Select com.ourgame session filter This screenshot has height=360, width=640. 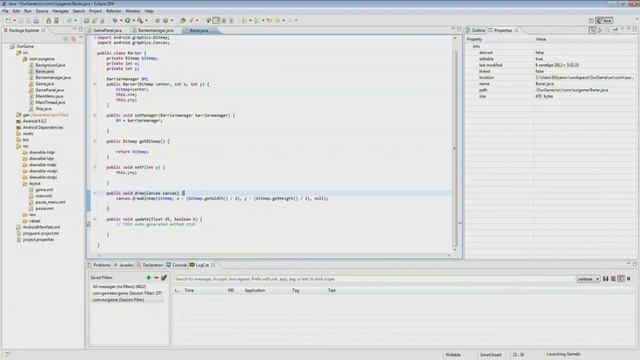(x=118, y=300)
